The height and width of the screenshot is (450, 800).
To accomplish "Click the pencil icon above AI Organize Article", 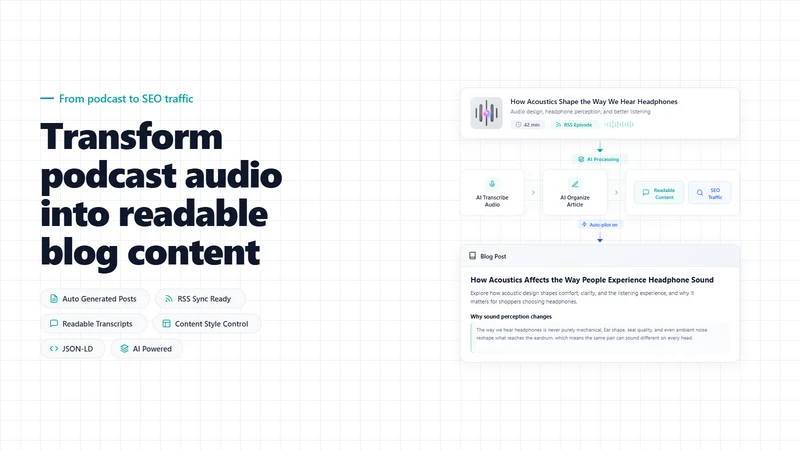I will coord(575,184).
